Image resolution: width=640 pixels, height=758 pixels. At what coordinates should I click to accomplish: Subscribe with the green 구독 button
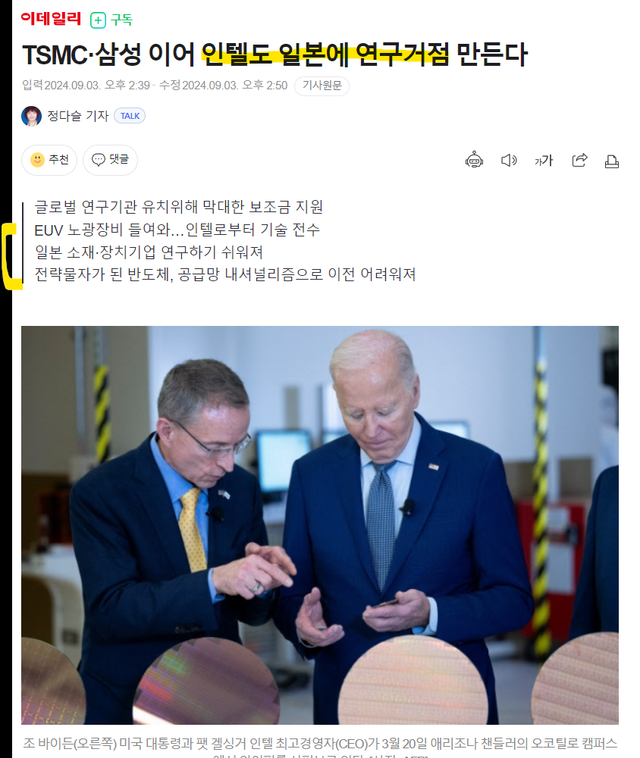click(x=111, y=20)
